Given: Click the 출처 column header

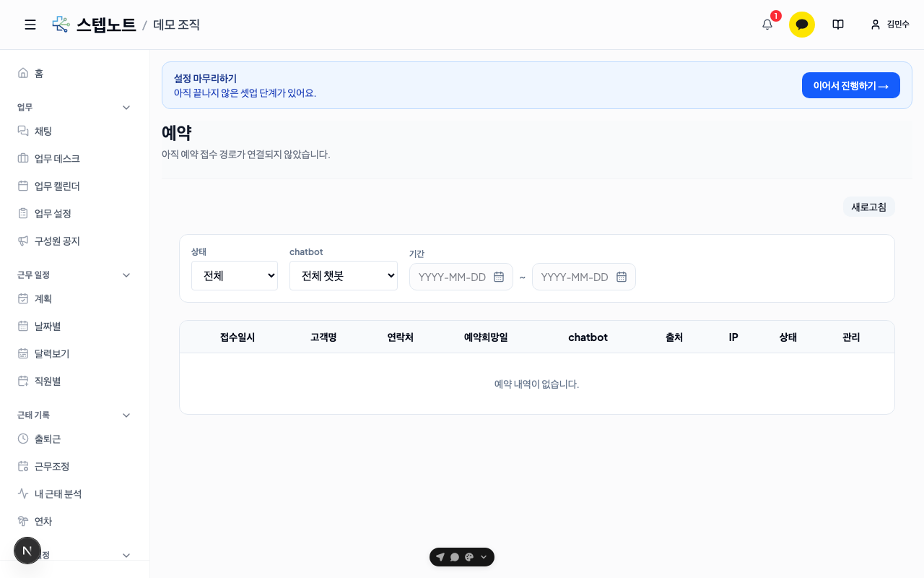Looking at the screenshot, I should [674, 337].
